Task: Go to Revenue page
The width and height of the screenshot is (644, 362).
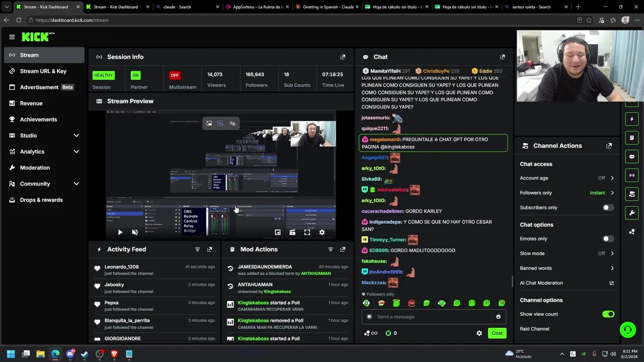Action: [x=44, y=103]
